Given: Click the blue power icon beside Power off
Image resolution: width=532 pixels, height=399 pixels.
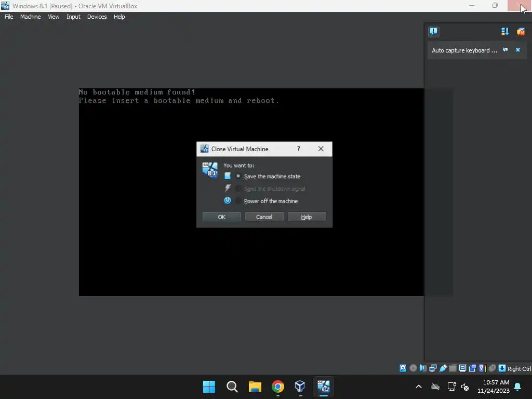Looking at the screenshot, I should pos(228,200).
